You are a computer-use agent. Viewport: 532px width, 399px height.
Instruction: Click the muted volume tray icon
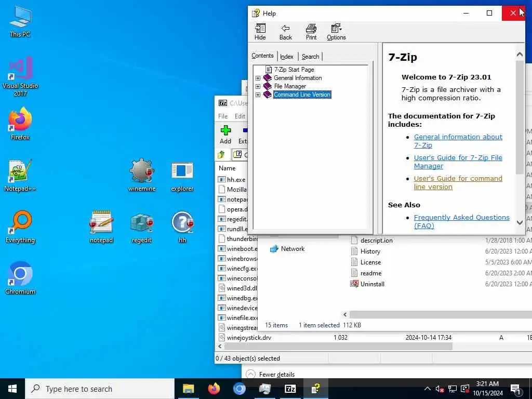440,389
